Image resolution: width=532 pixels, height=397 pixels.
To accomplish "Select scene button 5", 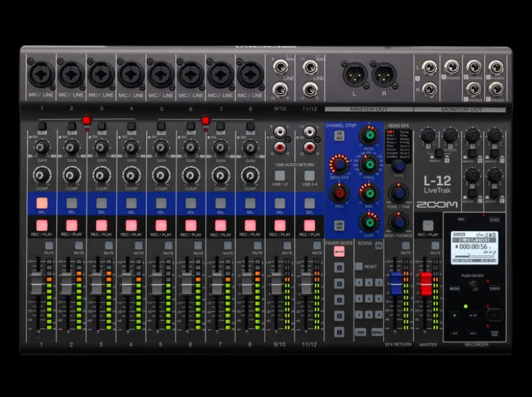I will pos(369,299).
